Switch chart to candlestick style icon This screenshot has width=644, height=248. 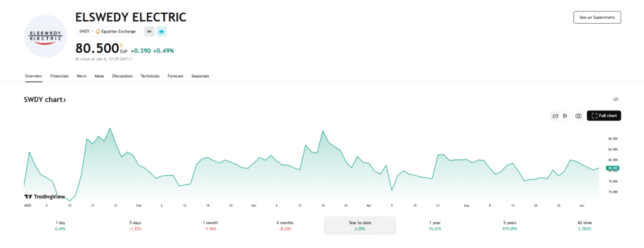point(565,116)
